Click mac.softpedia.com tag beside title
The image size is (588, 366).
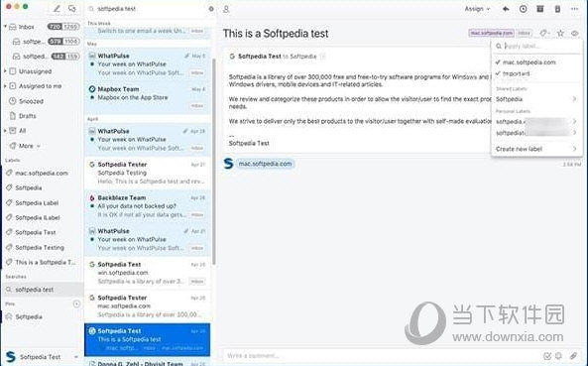click(x=491, y=33)
